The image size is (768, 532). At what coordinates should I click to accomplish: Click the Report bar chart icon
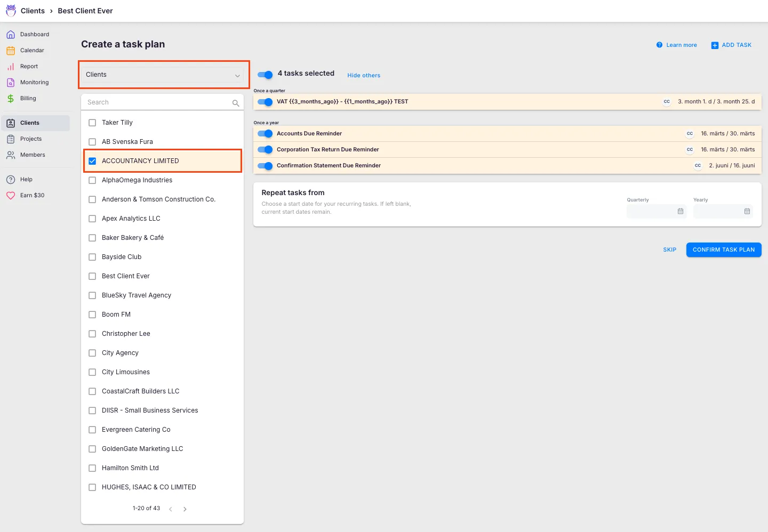11,67
